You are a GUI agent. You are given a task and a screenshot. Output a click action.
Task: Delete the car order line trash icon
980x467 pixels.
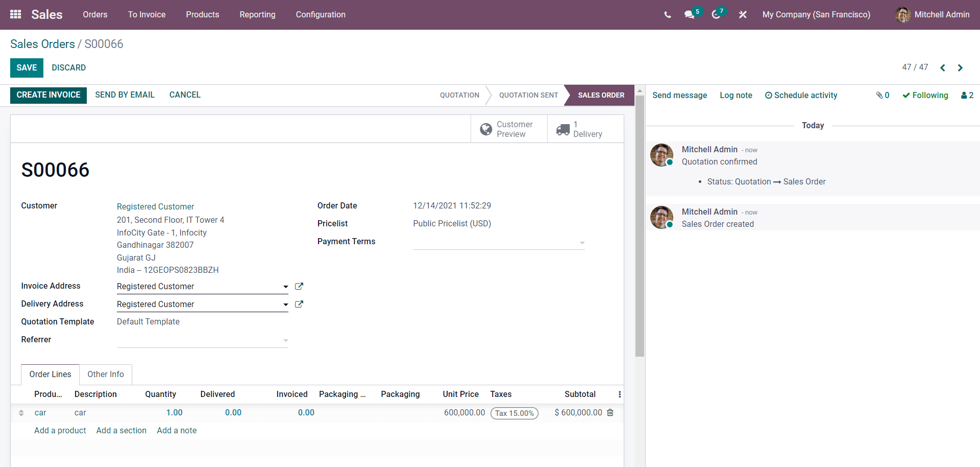tap(610, 412)
